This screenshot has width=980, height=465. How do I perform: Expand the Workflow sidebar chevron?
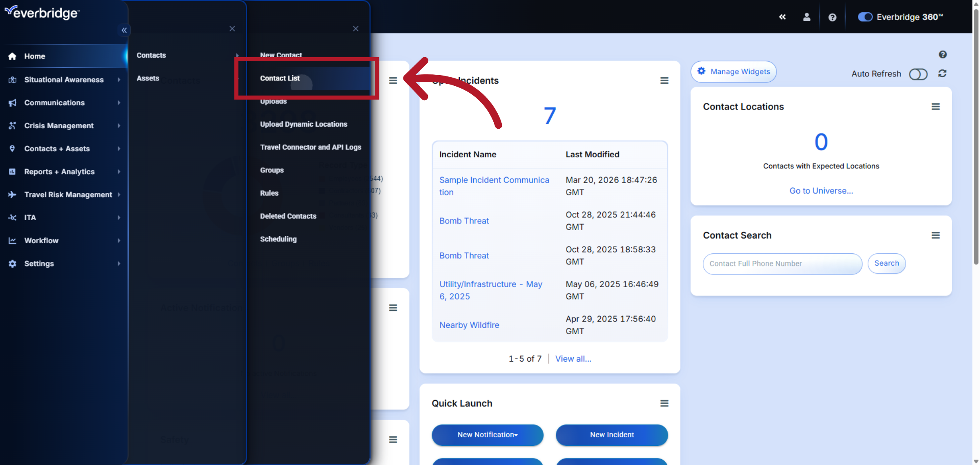(x=119, y=241)
